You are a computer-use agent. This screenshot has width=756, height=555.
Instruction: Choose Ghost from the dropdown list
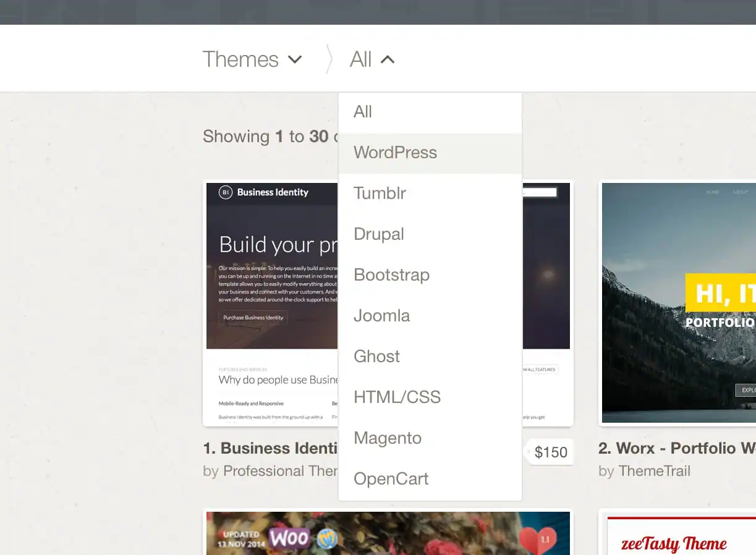(x=430, y=357)
